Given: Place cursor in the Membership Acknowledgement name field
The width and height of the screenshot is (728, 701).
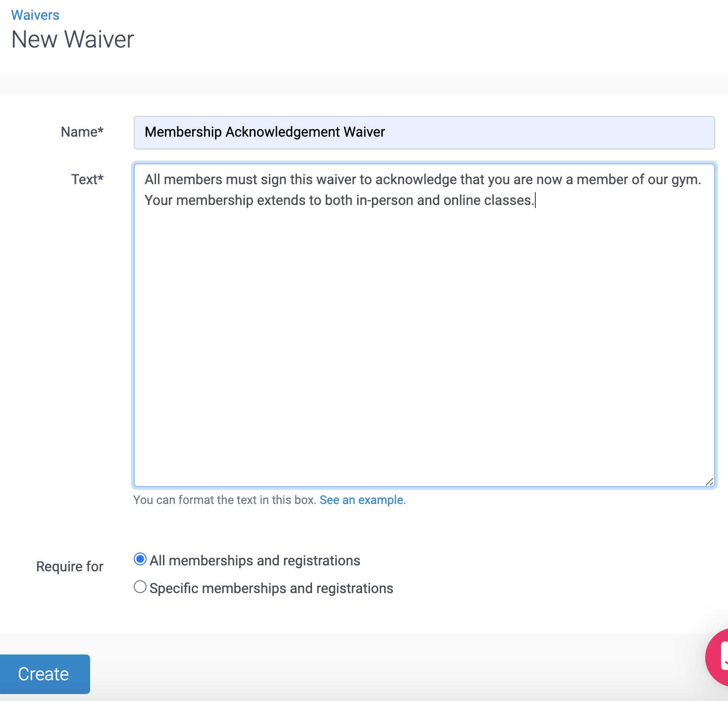Looking at the screenshot, I should [x=424, y=132].
